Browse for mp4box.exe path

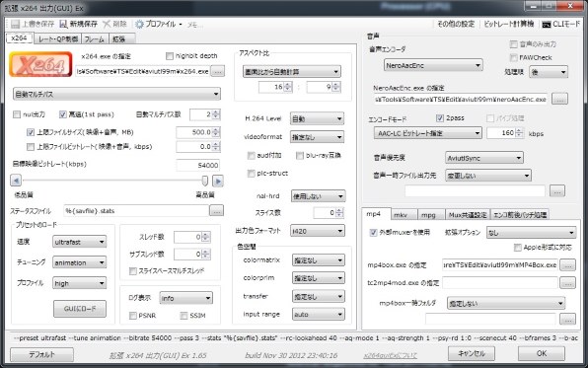click(x=567, y=264)
